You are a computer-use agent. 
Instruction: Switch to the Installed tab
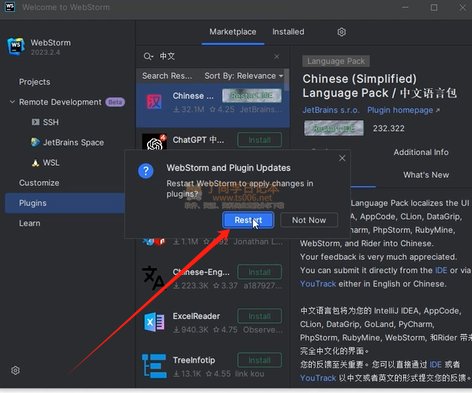point(288,32)
